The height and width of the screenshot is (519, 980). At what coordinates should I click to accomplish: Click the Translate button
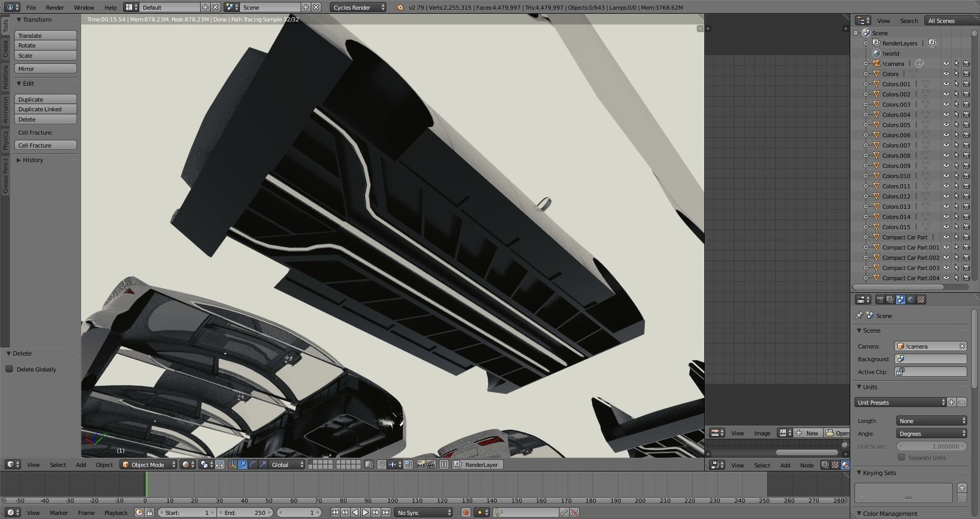[45, 35]
